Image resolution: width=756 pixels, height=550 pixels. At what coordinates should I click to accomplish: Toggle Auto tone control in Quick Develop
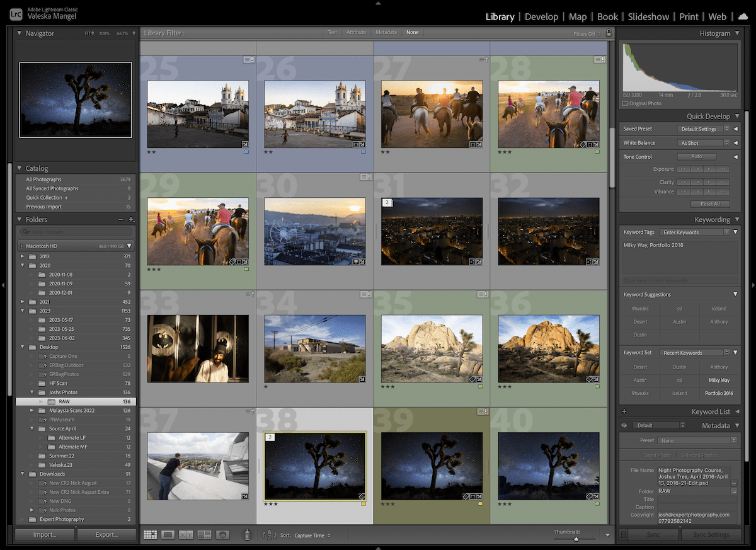696,156
